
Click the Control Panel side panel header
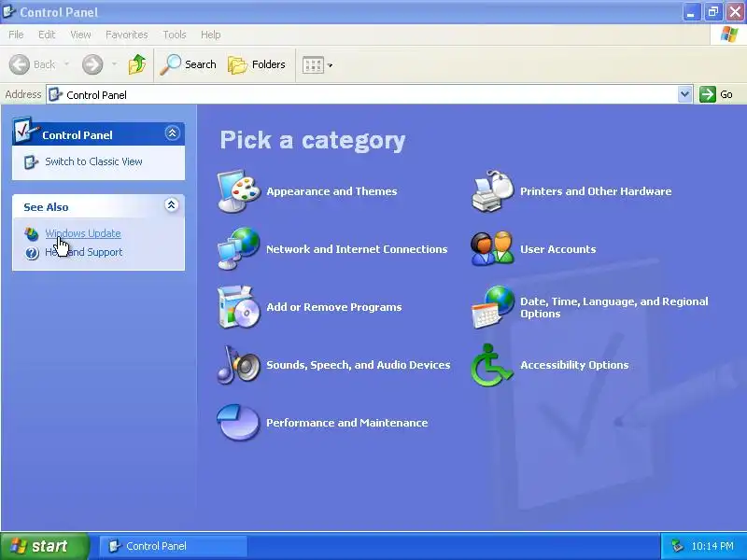tap(99, 134)
